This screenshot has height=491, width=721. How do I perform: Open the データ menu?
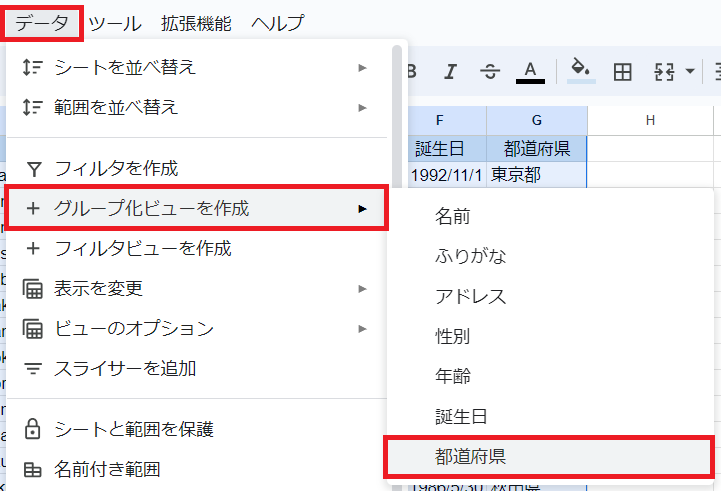[42, 23]
